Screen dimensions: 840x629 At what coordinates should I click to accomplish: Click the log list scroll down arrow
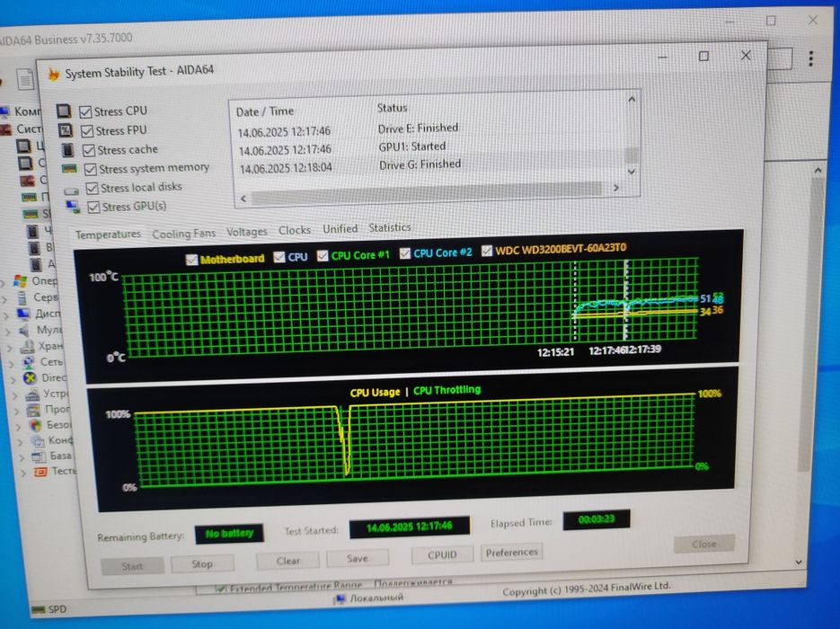(632, 172)
